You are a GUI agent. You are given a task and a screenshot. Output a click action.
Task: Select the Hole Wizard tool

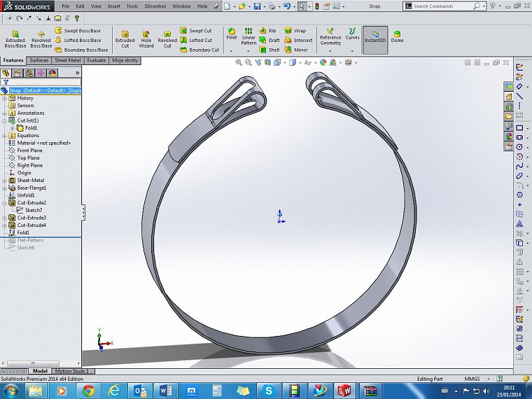pyautogui.click(x=146, y=38)
